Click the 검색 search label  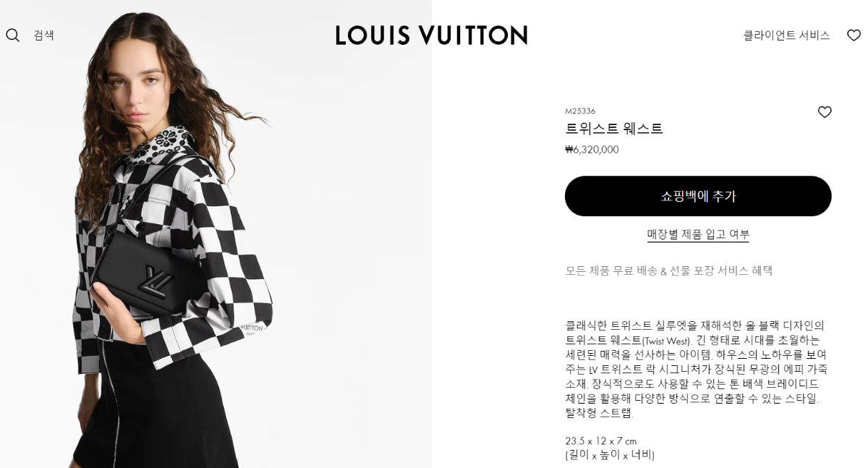click(43, 35)
